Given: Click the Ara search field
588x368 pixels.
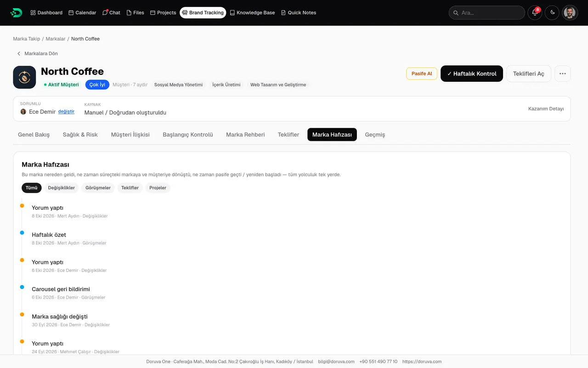Looking at the screenshot, I should [x=486, y=13].
